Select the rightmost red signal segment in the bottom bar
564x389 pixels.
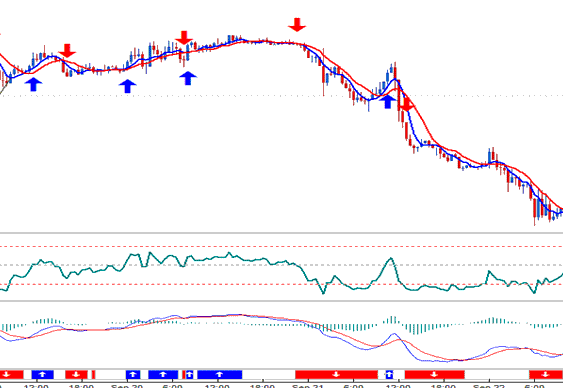click(546, 375)
